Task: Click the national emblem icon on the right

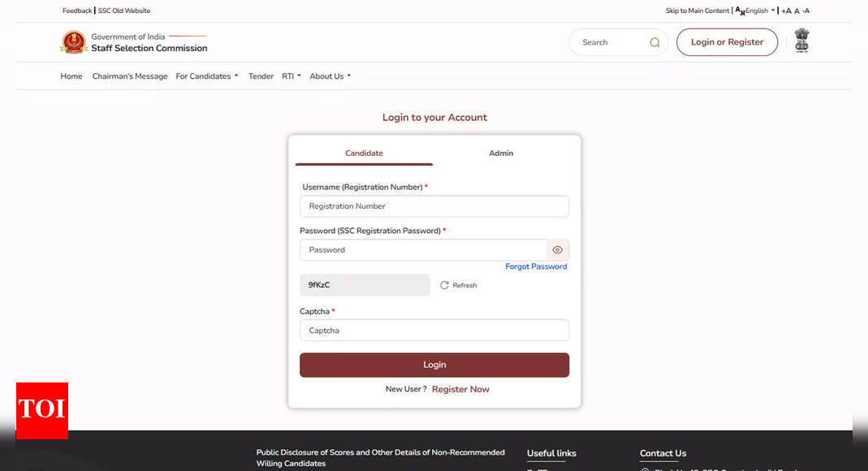Action: (x=801, y=40)
